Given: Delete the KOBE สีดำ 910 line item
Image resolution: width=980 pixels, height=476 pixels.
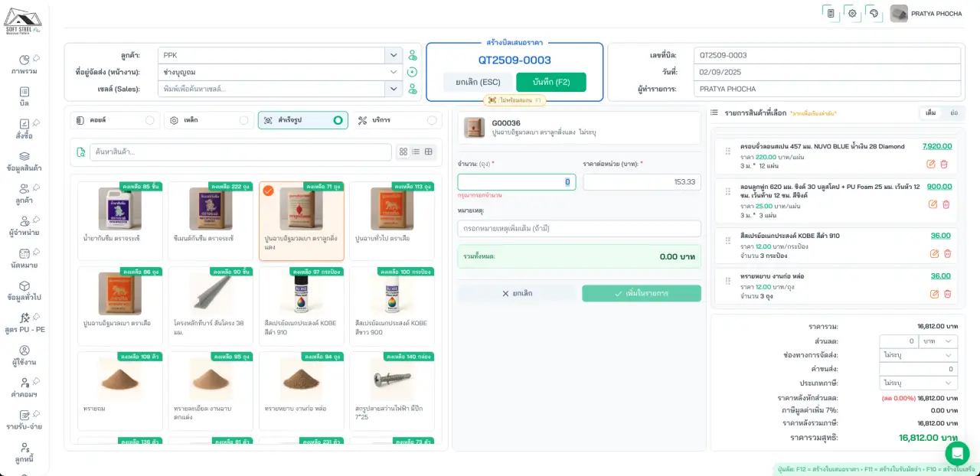Looking at the screenshot, I should tap(948, 253).
